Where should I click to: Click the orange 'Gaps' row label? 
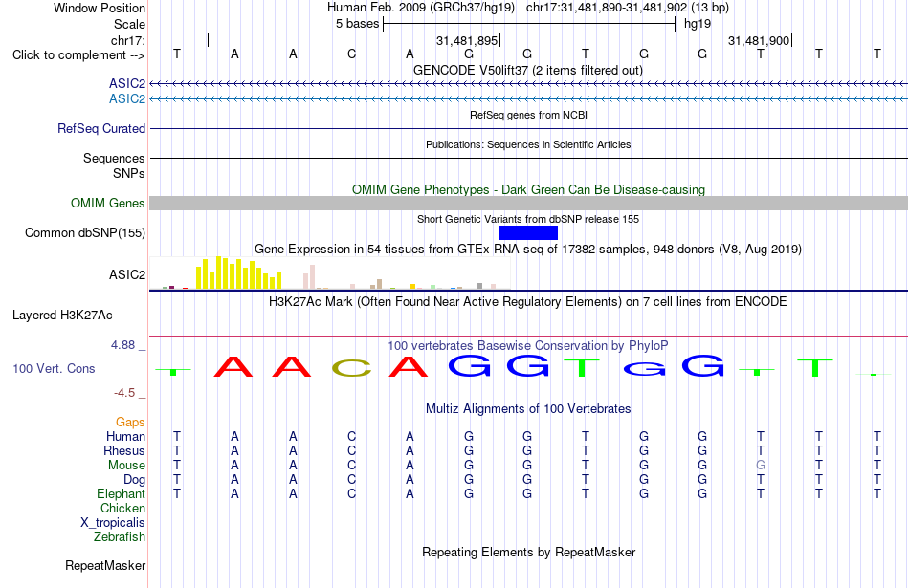[130, 423]
